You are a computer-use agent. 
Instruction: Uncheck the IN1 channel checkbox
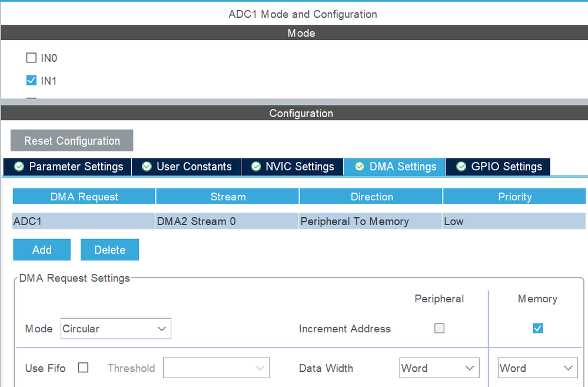coord(31,81)
